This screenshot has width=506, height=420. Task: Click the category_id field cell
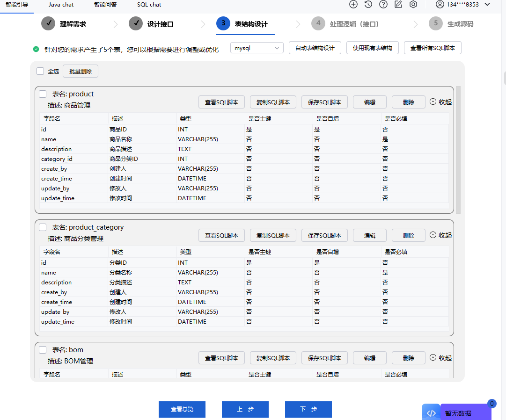click(x=74, y=159)
